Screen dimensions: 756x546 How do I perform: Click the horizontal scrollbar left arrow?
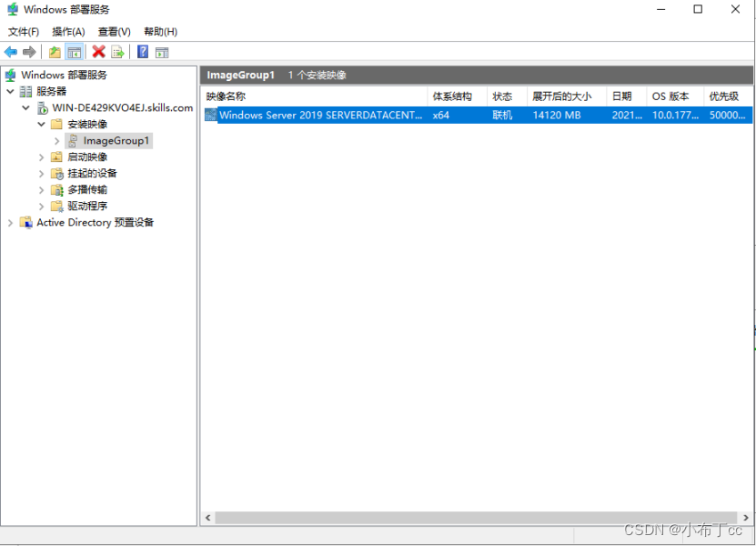point(208,518)
